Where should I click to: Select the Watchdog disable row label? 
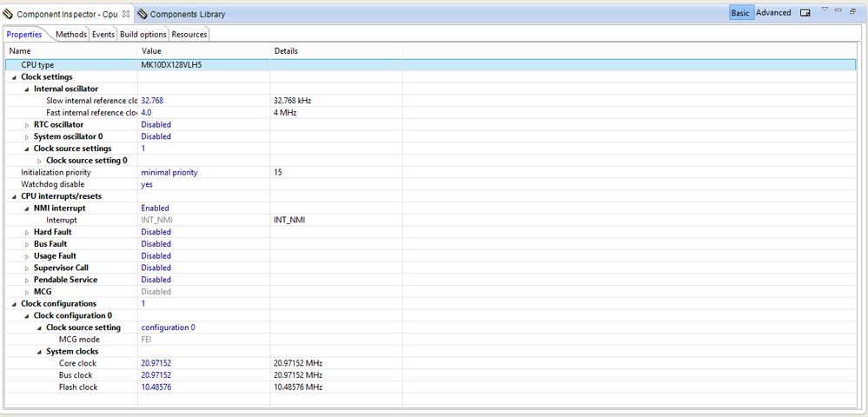(53, 184)
